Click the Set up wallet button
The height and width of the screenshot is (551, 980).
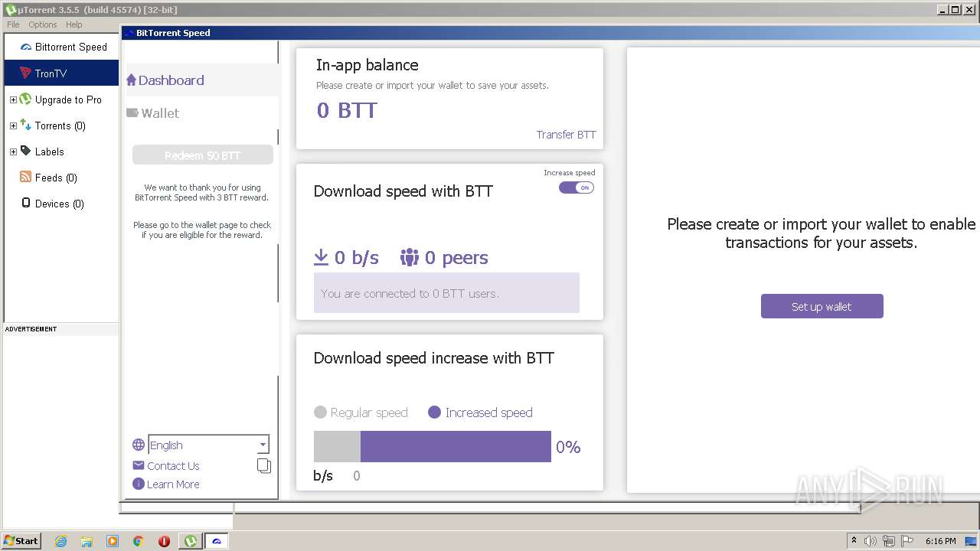[x=822, y=306]
